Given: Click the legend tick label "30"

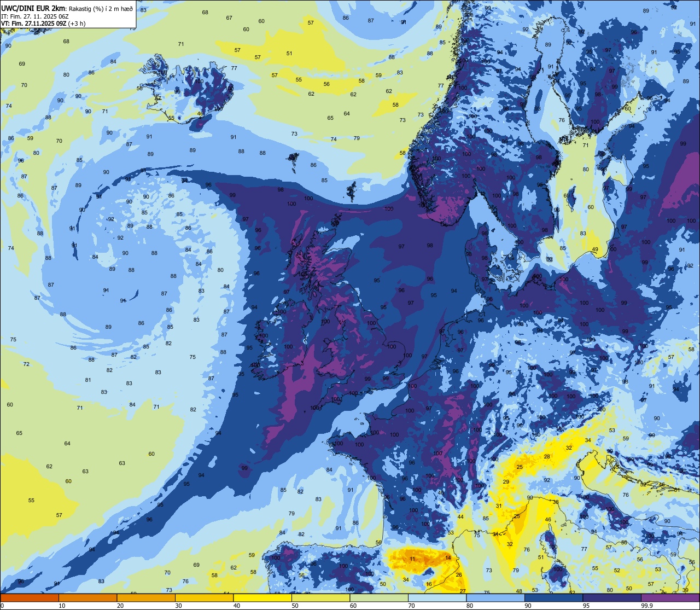Looking at the screenshot, I should 178,606.
